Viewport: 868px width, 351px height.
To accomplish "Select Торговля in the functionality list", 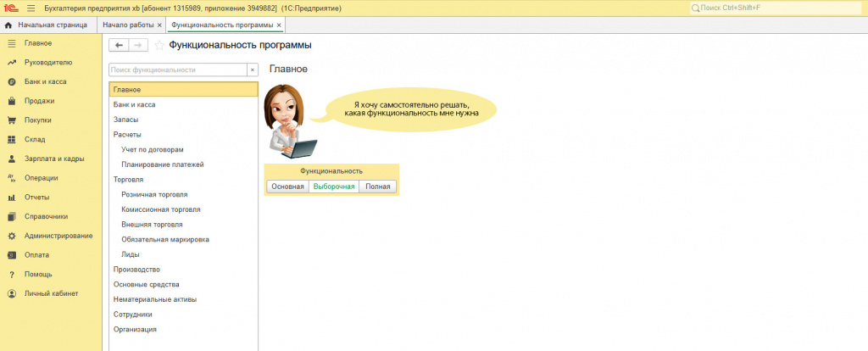I will [x=184, y=180].
